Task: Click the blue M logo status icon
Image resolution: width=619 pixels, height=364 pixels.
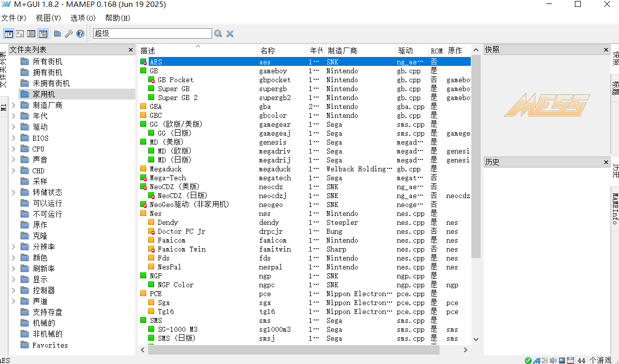Action: [537, 360]
